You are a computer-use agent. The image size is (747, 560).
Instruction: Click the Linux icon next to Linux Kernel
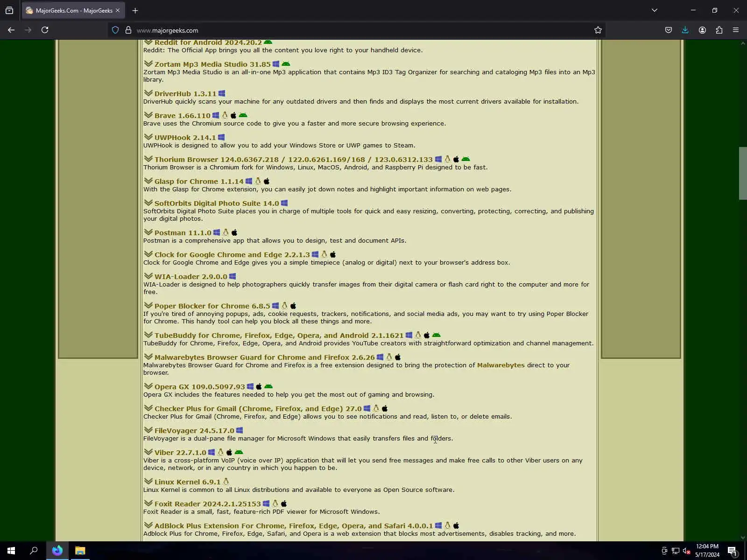pos(226,482)
